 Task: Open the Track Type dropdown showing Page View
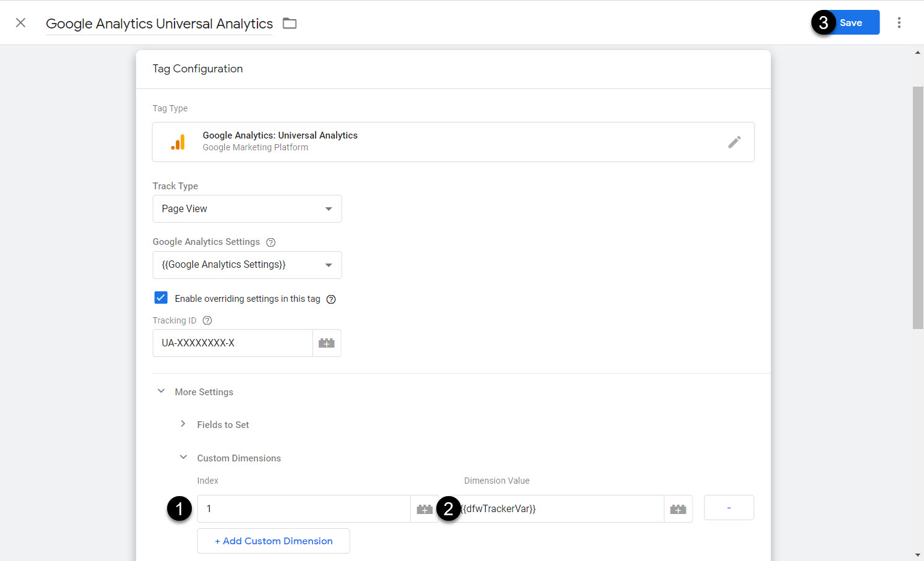click(x=247, y=209)
